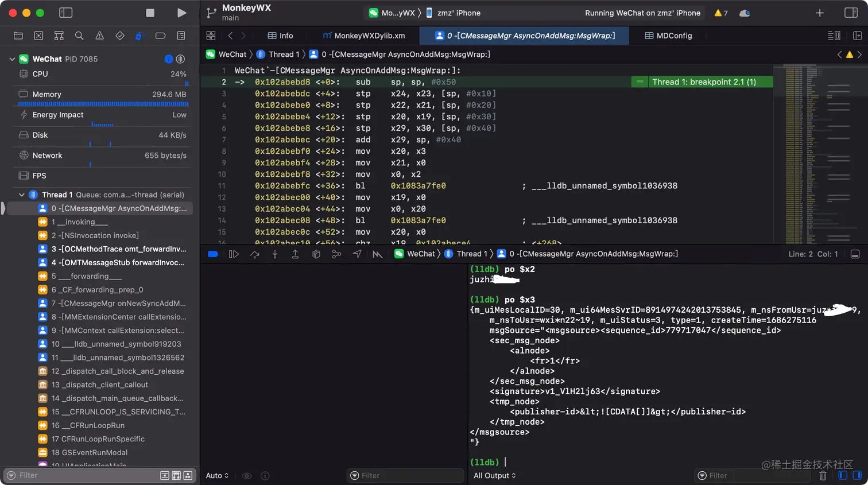
Task: Collapse the WeChat PID 7085 process
Action: (x=11, y=59)
